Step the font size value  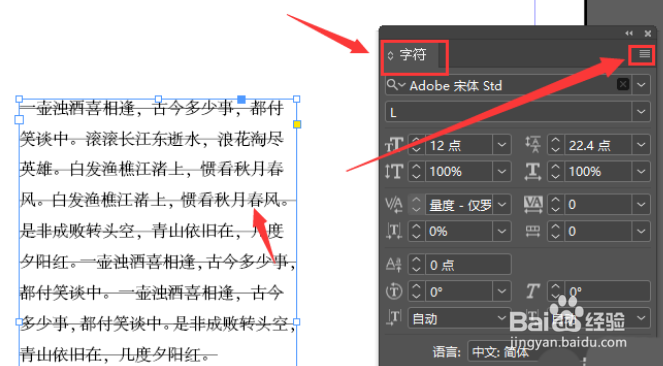[x=416, y=145]
